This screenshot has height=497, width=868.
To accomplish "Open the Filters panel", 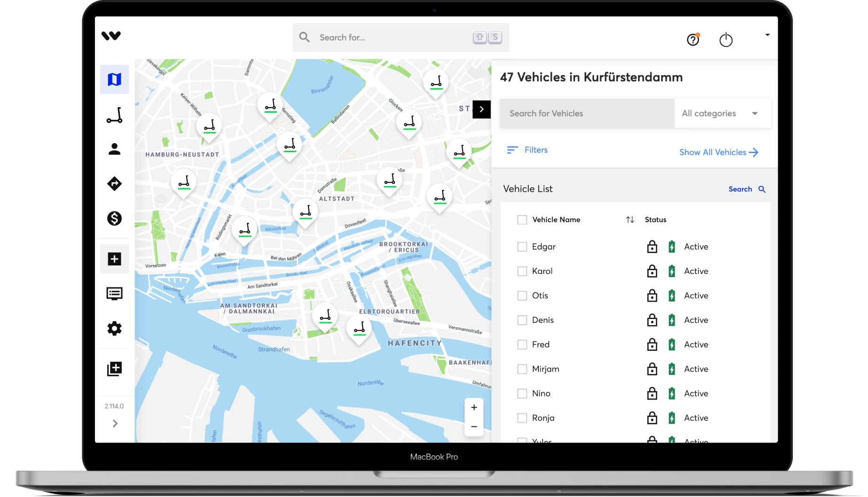I will pos(527,150).
